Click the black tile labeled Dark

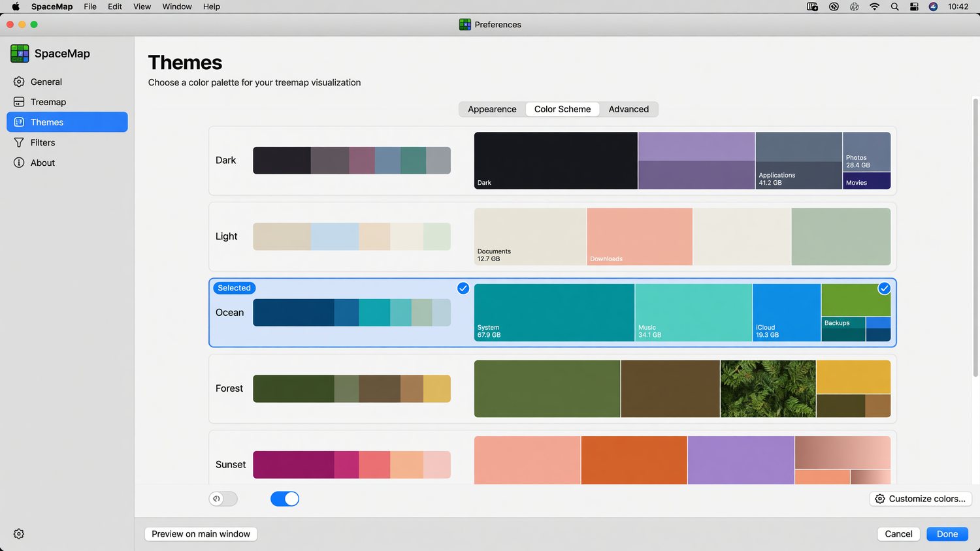(556, 161)
